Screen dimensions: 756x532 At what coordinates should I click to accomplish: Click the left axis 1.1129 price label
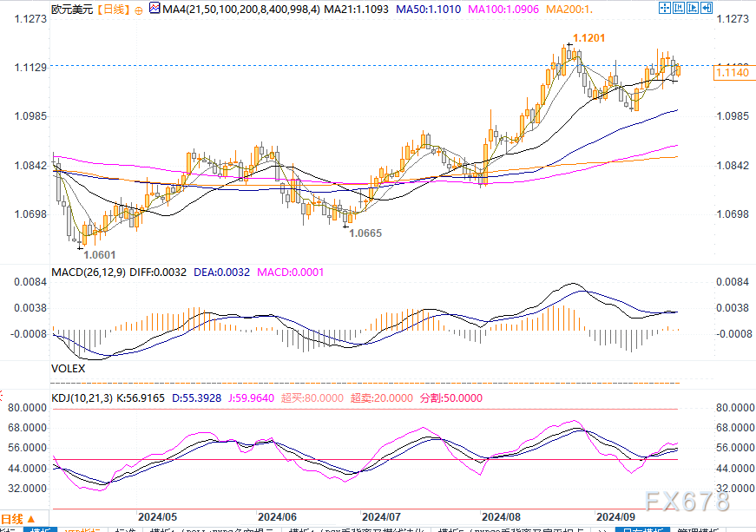(x=30, y=68)
